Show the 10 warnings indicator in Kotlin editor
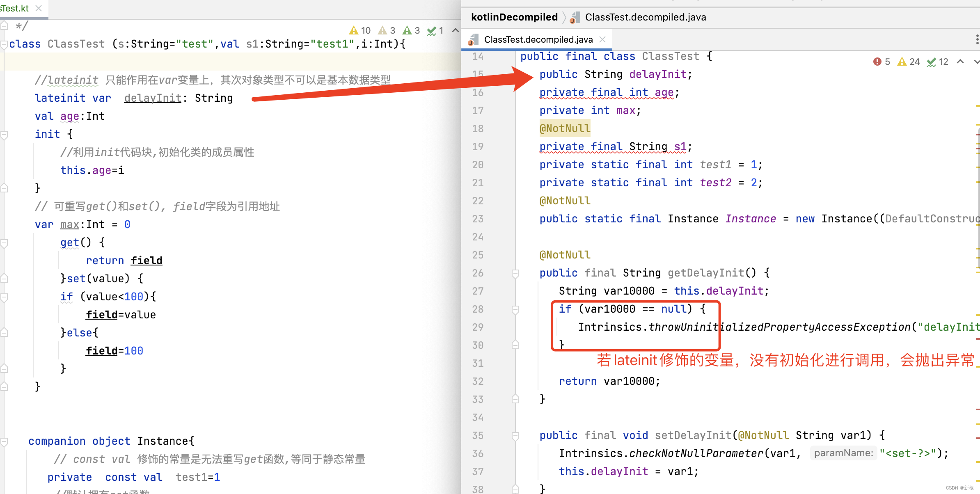Viewport: 980px width, 494px height. (x=360, y=30)
